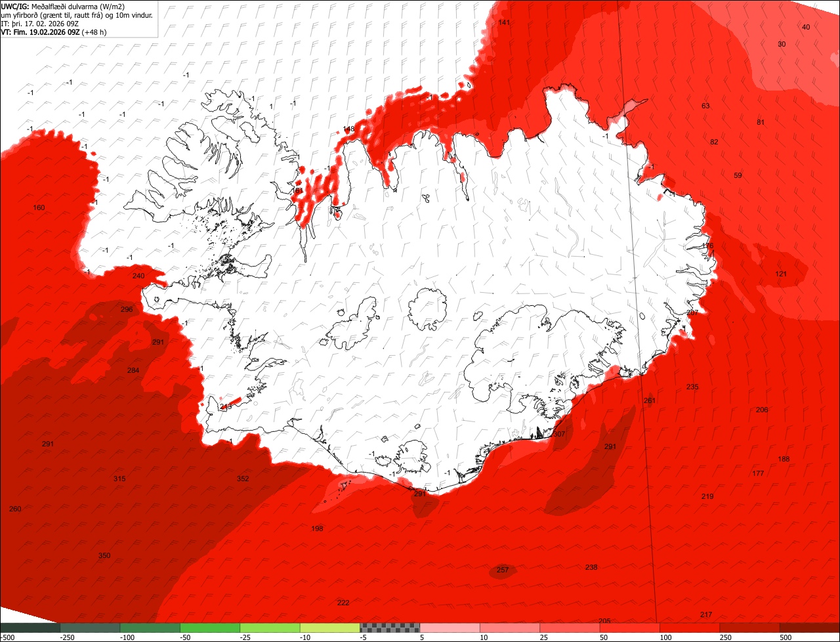Click the map value '235'
This screenshot has width=840, height=642.
[692, 387]
